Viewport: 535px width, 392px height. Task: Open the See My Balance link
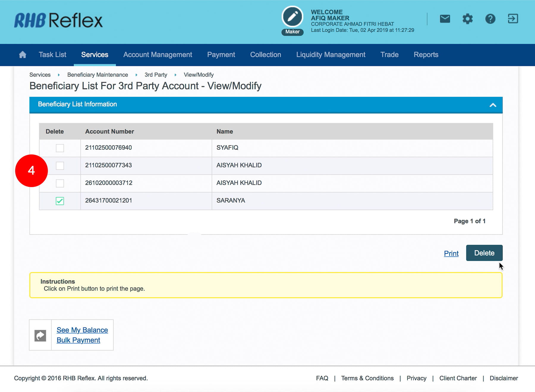[82, 330]
